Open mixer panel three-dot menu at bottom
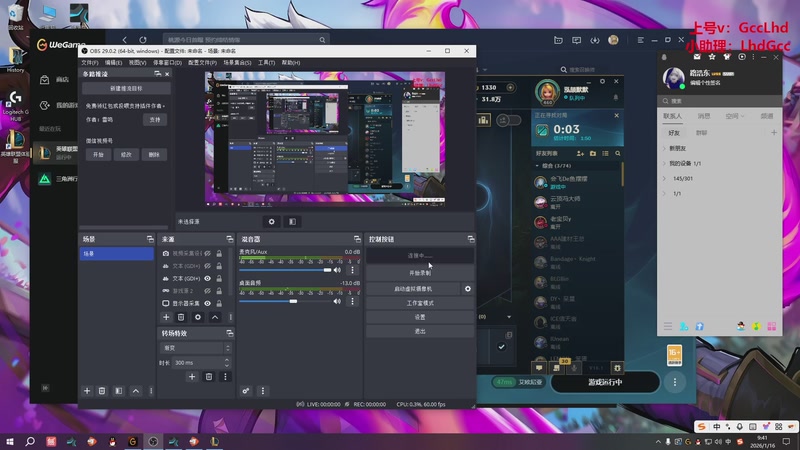 pos(263,391)
